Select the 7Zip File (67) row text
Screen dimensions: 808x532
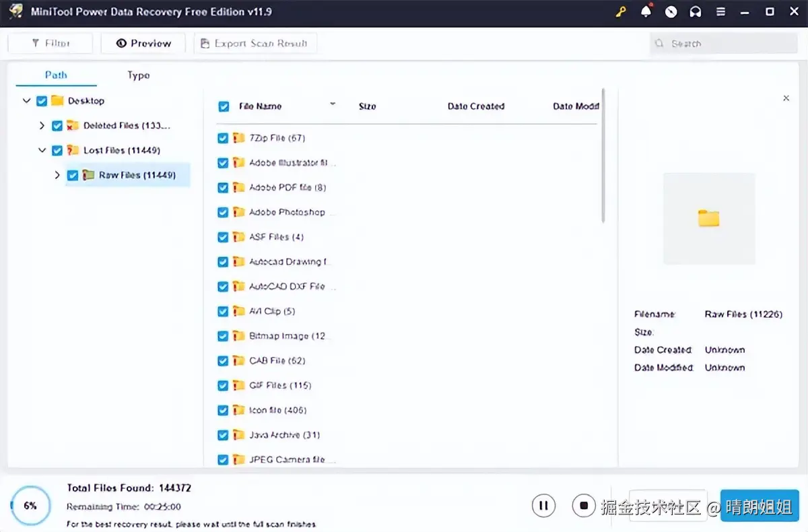[x=277, y=138]
